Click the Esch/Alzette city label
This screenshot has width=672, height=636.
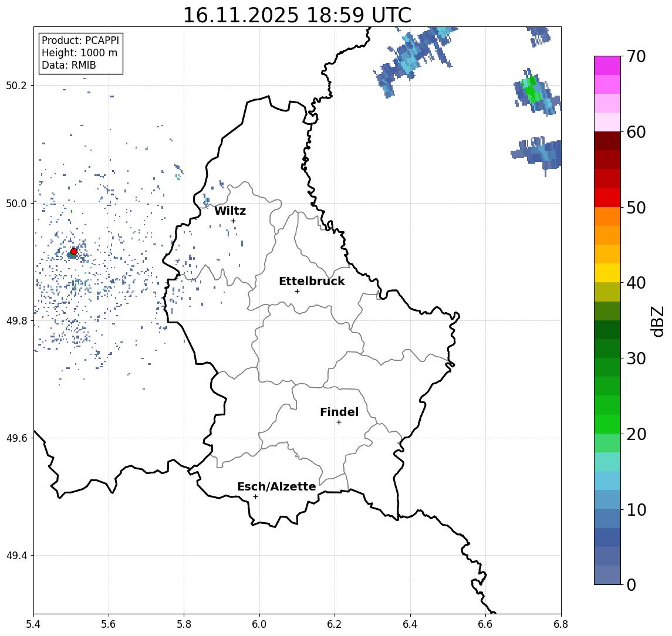276,486
